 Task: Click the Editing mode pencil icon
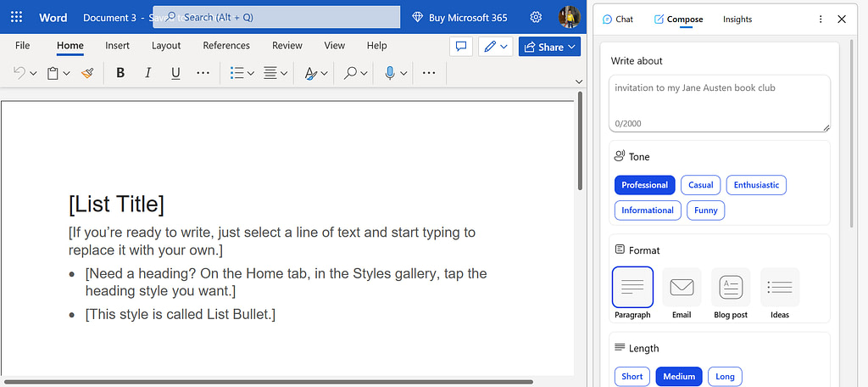pos(490,47)
